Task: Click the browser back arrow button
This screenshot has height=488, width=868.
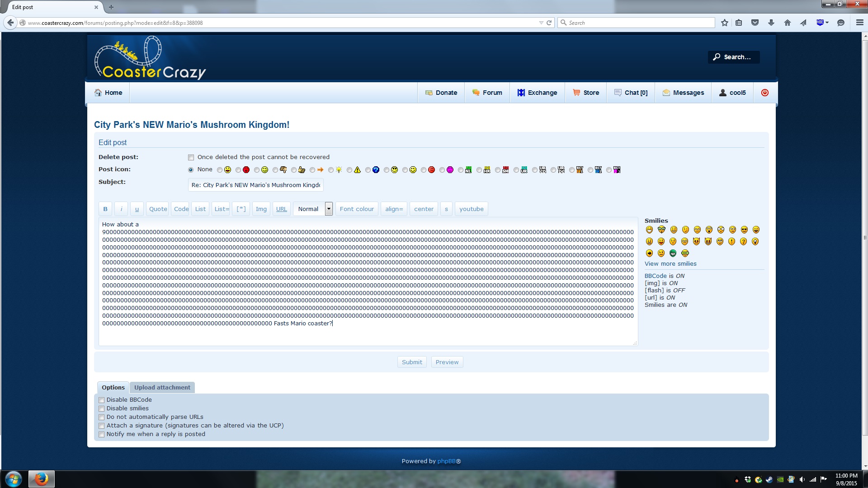Action: (10, 23)
